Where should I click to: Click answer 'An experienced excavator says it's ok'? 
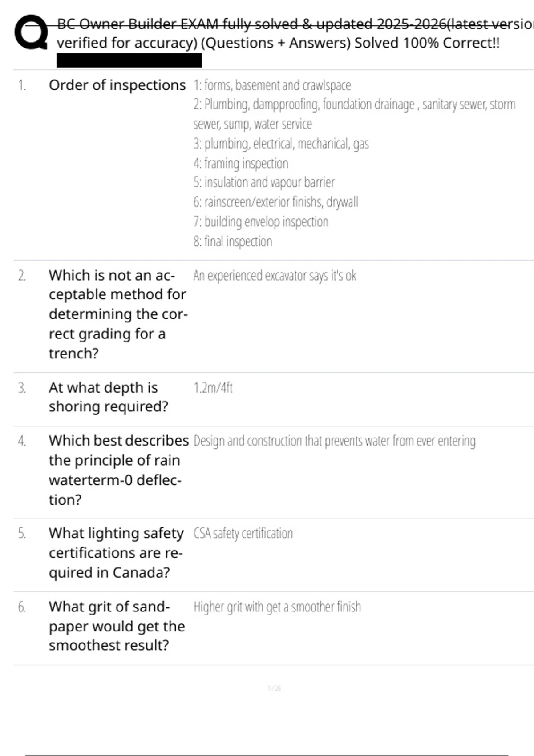pos(275,276)
